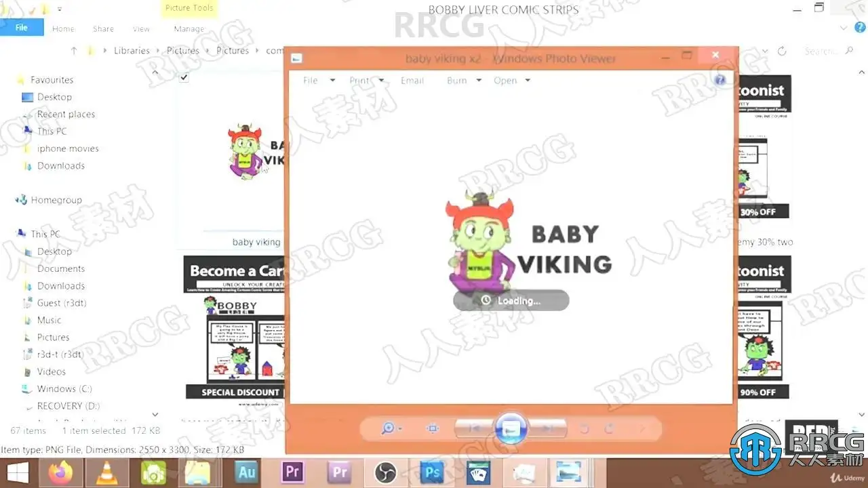Go to the next photo in Photo Viewer
868x488 pixels.
click(x=548, y=428)
